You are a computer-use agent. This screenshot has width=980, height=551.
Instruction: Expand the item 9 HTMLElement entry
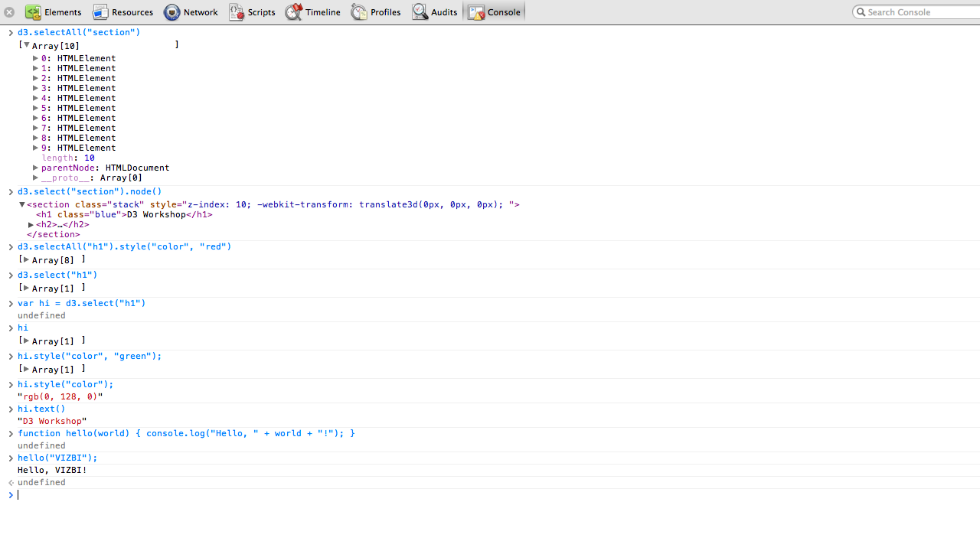click(35, 148)
